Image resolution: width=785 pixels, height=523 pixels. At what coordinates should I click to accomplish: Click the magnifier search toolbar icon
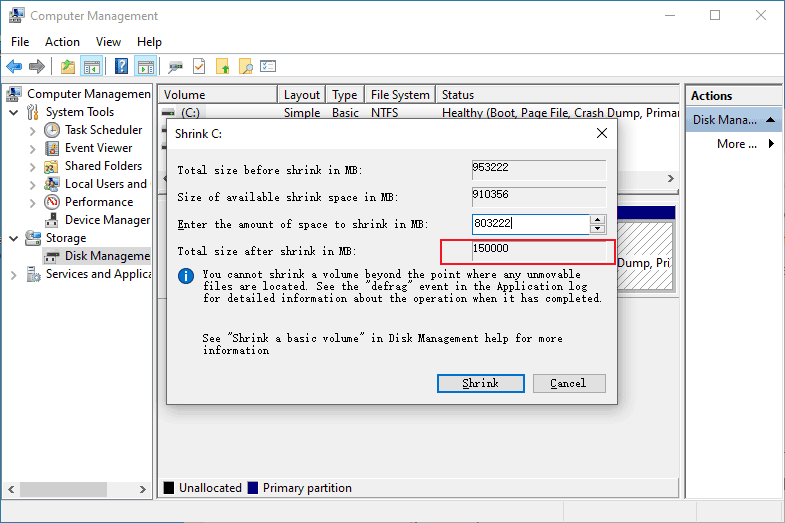(x=246, y=66)
